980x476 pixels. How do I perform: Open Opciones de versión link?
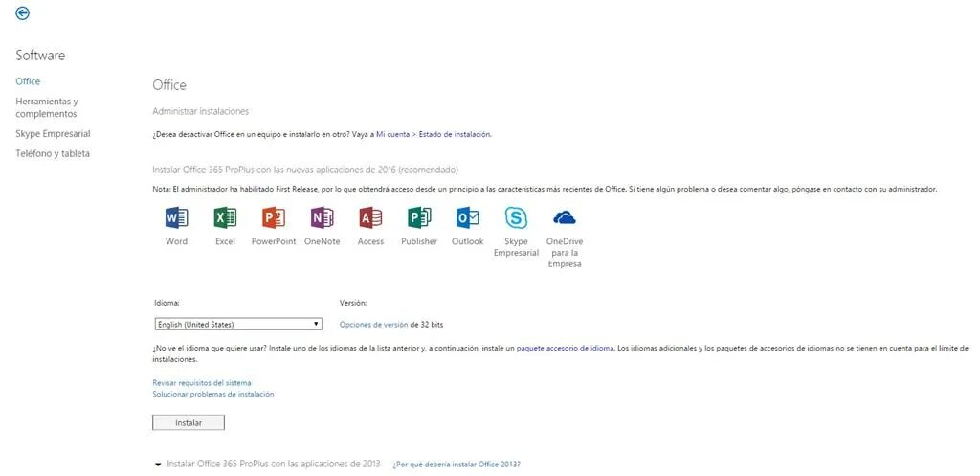pos(374,325)
